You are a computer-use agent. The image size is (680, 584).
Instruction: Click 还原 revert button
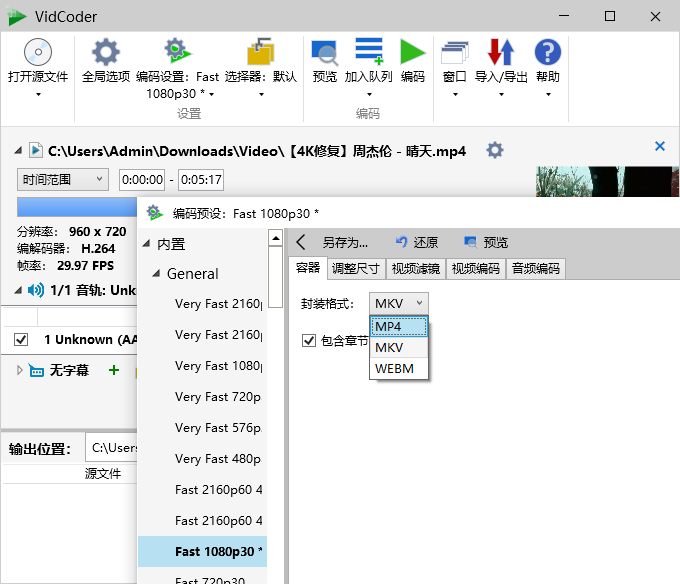pos(417,242)
